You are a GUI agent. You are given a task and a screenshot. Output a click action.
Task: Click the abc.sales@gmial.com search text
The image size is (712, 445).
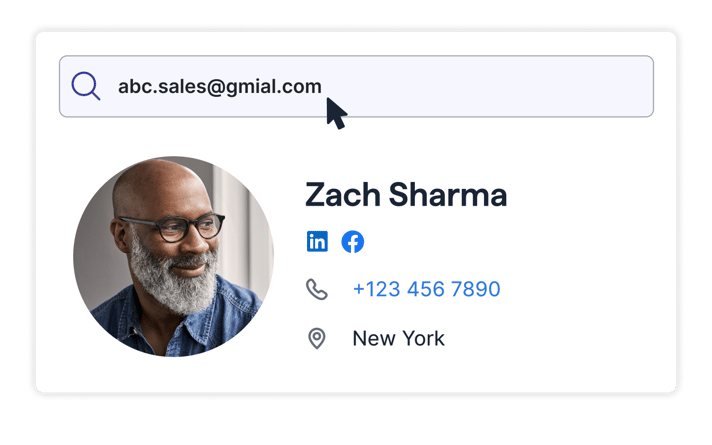point(220,87)
